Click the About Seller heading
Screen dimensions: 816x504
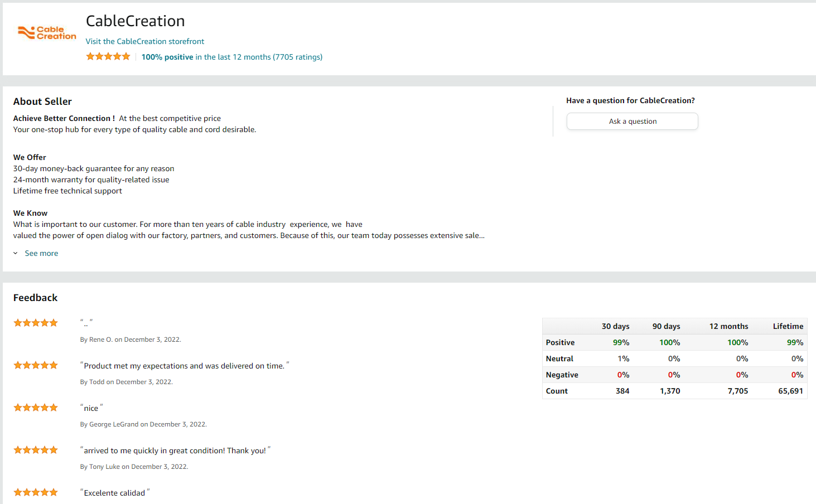tap(42, 101)
